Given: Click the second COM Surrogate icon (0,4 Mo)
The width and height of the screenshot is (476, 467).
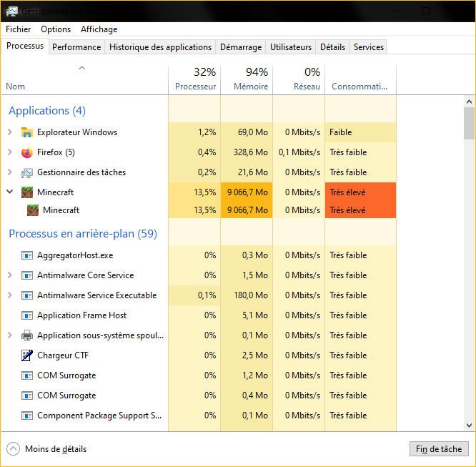Looking at the screenshot, I should [27, 396].
